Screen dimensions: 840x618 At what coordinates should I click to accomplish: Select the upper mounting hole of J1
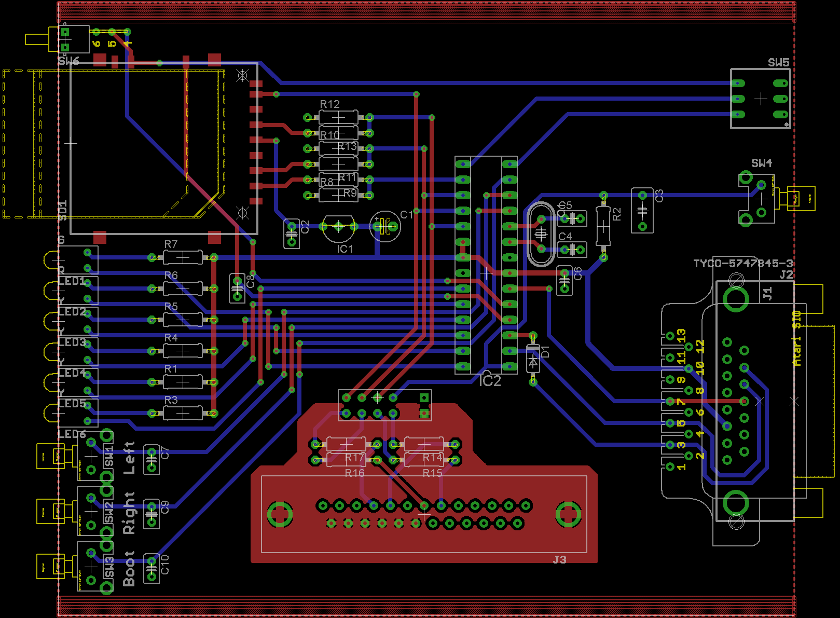(736, 299)
